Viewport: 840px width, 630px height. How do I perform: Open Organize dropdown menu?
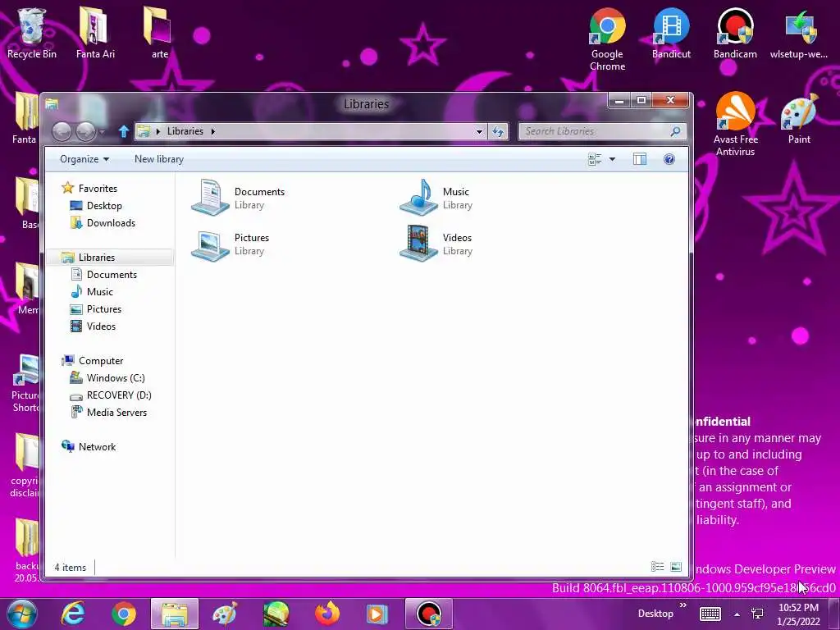(84, 159)
